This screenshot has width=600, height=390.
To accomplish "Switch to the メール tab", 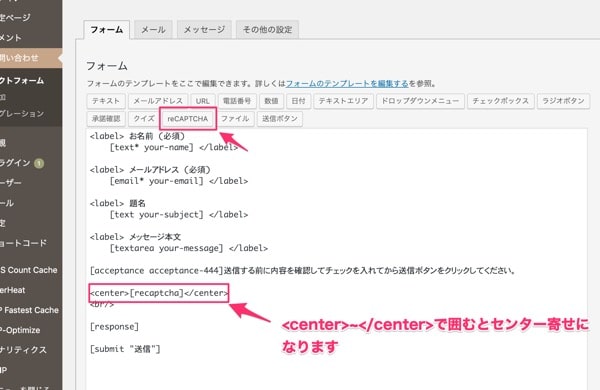I will pyautogui.click(x=153, y=30).
